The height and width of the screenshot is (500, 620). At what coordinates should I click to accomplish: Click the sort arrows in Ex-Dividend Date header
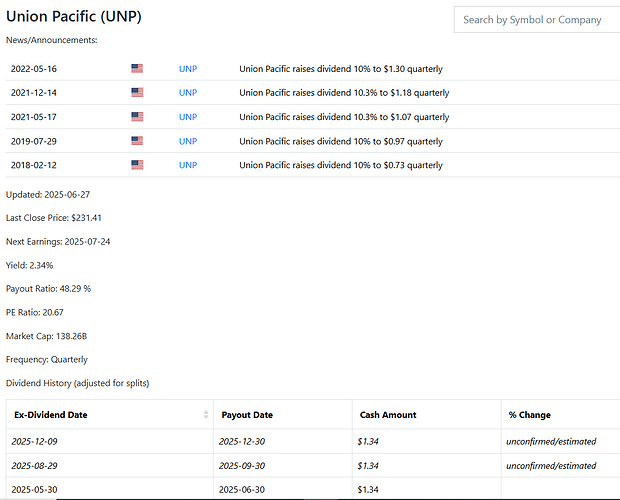[x=206, y=415]
